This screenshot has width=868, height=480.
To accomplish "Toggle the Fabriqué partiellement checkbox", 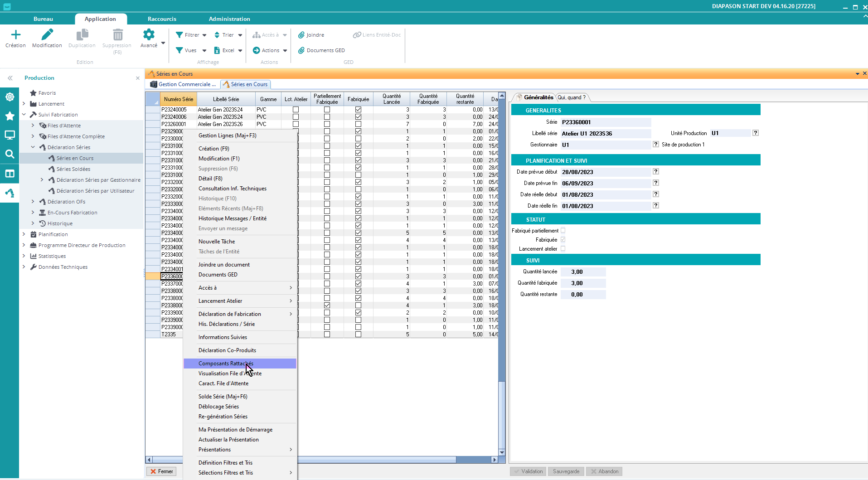I will pyautogui.click(x=563, y=231).
